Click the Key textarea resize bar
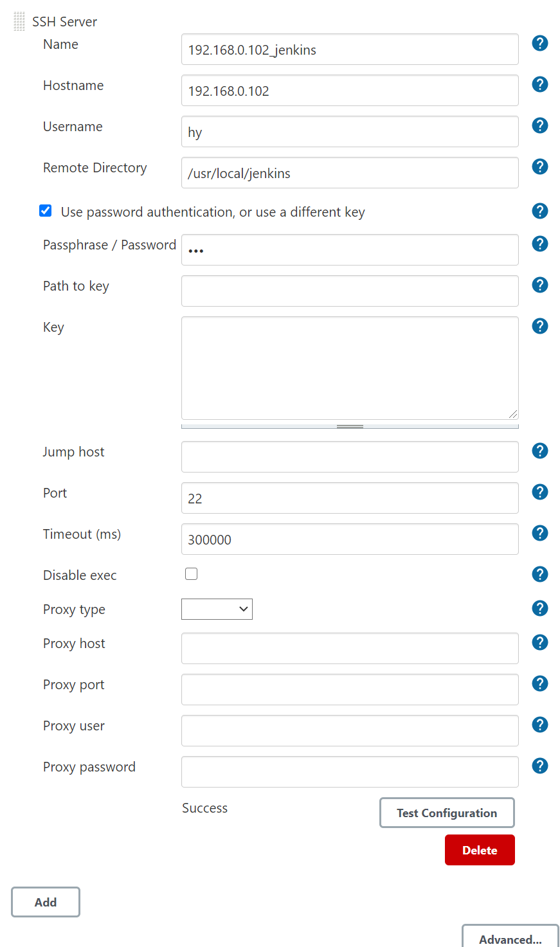The height and width of the screenshot is (947, 560). point(350,426)
